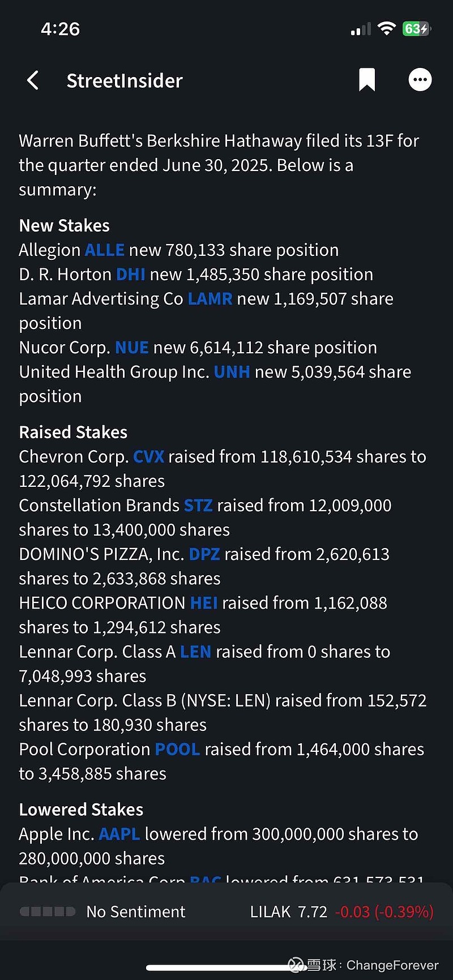Tap the battery indicator in status bar

[x=416, y=29]
